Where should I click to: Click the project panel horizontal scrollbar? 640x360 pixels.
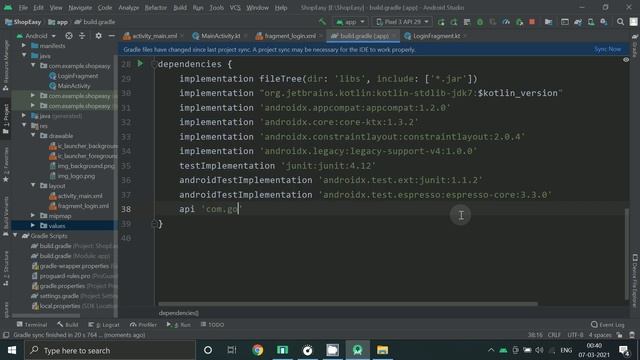pyautogui.click(x=46, y=315)
